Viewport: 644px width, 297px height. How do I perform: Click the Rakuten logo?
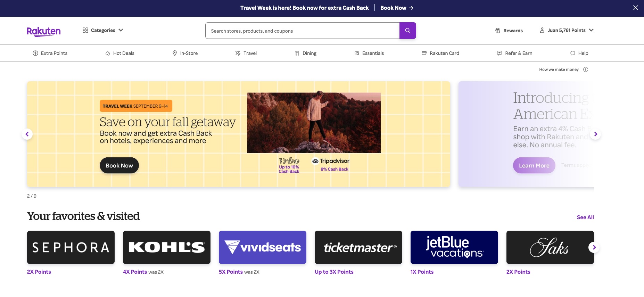coord(44,31)
